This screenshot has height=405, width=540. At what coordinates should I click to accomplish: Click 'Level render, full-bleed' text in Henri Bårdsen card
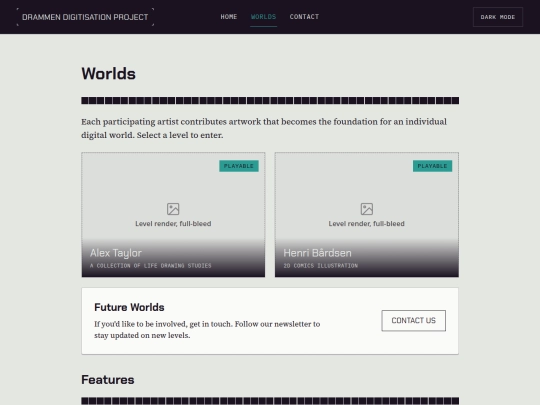click(366, 224)
